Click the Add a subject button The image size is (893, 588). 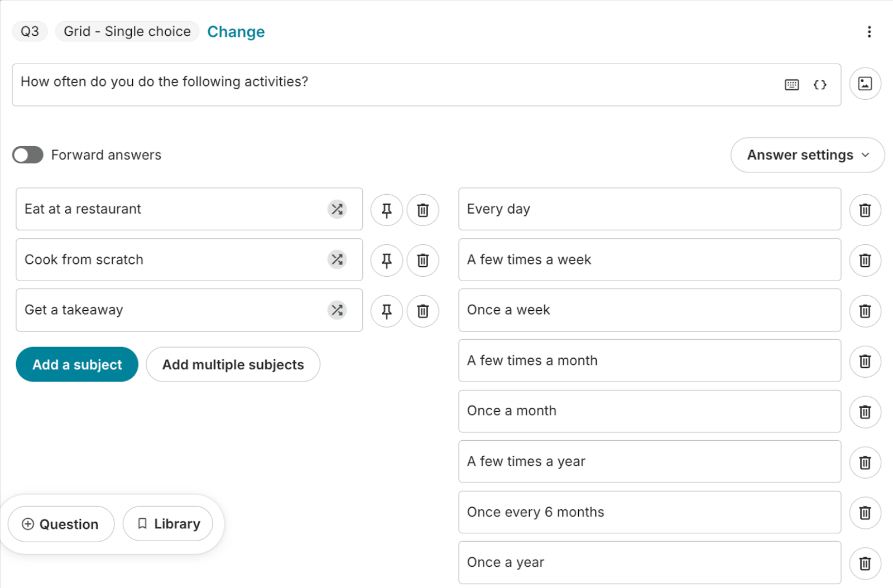[76, 364]
